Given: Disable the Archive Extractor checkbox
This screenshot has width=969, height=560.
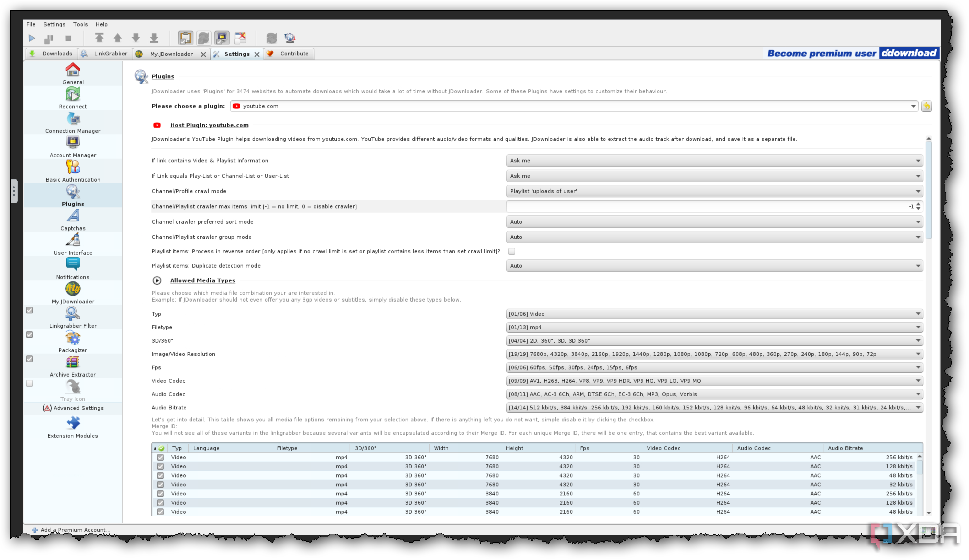Looking at the screenshot, I should pyautogui.click(x=29, y=359).
